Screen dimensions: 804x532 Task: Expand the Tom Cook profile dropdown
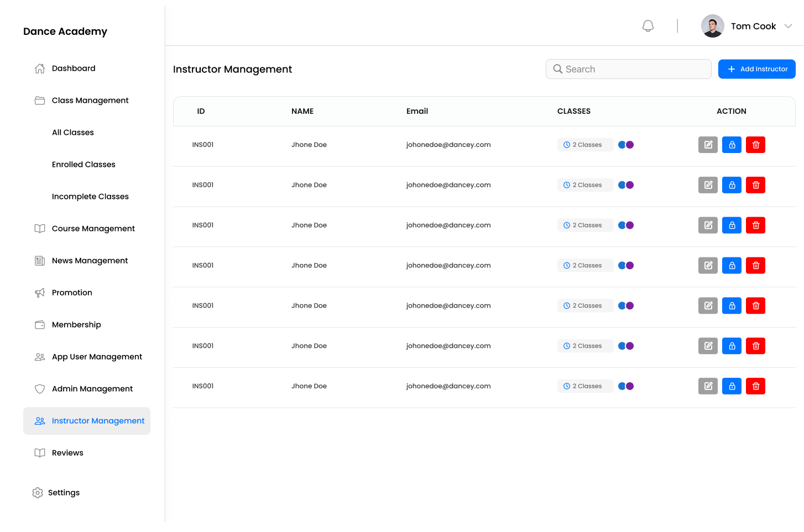790,26
